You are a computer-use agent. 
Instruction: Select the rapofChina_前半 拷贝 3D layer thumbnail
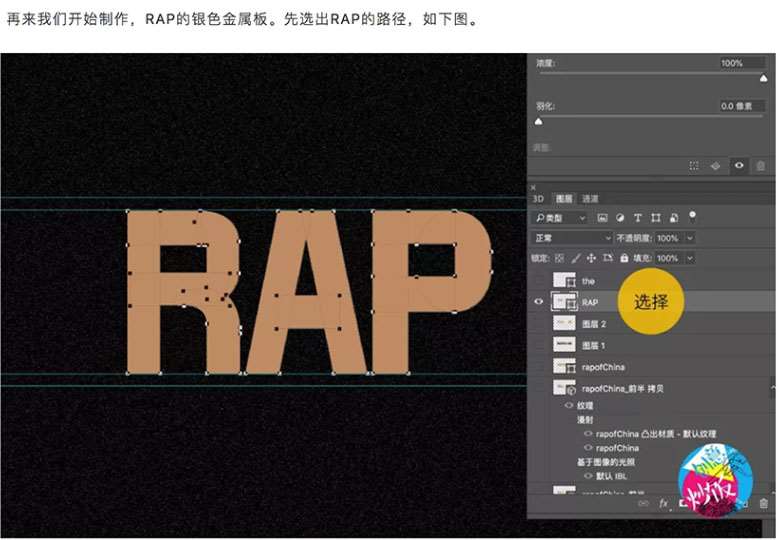tap(564, 388)
